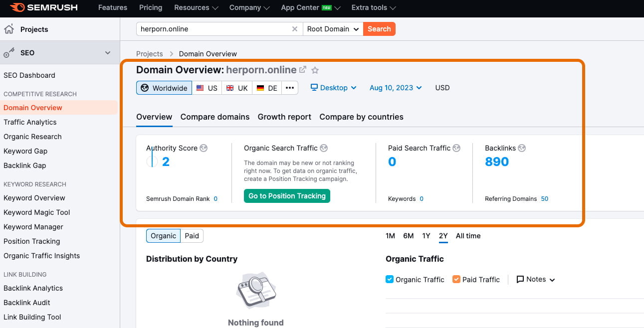Select the 1M time range

point(391,236)
